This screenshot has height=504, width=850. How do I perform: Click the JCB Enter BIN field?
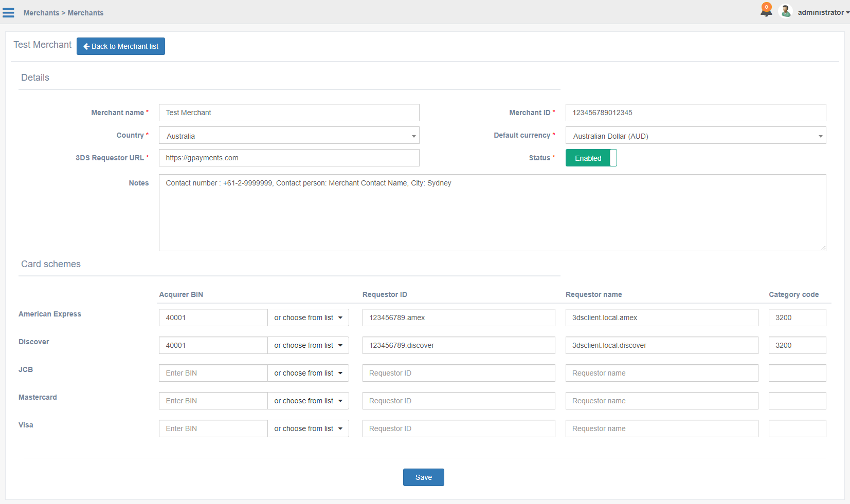pyautogui.click(x=213, y=374)
